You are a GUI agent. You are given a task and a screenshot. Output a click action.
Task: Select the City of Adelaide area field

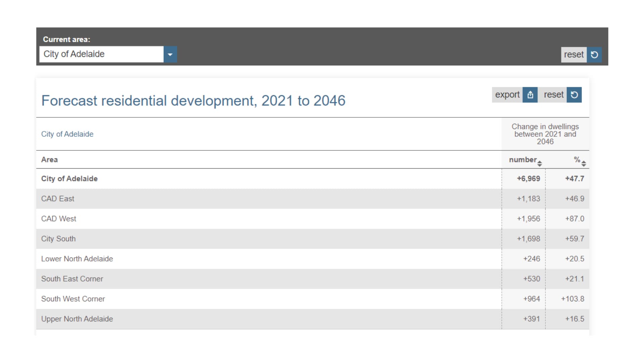pyautogui.click(x=101, y=54)
